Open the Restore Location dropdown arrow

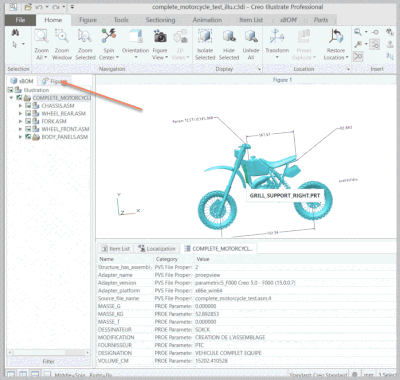347,58
